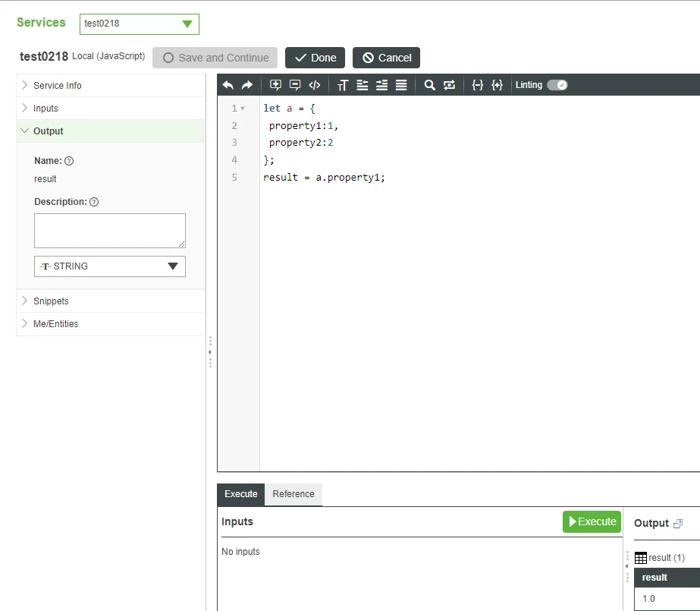
Task: Collapse output pane using its splitter arrow
Action: pos(626,566)
